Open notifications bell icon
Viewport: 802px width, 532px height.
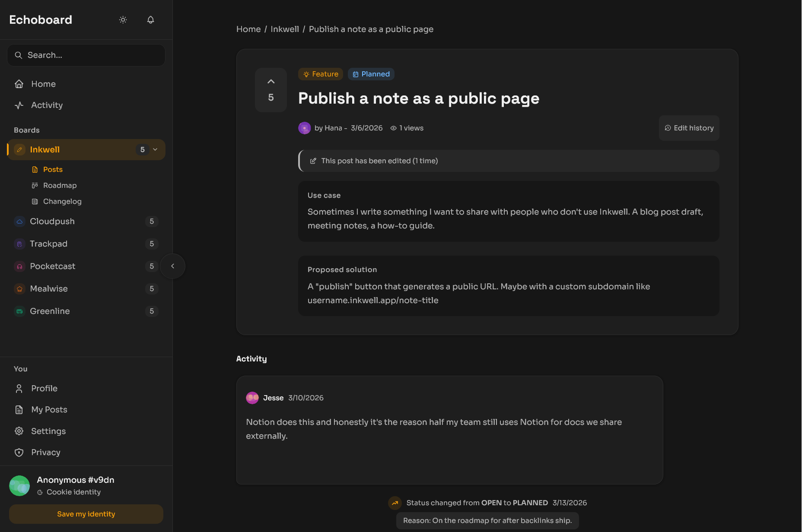(150, 20)
